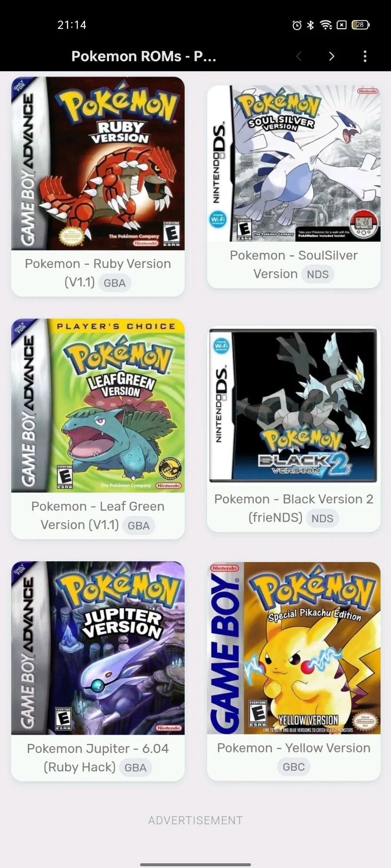Open Pokemon Black Version 2 cover image
This screenshot has width=391, height=868.
(294, 405)
